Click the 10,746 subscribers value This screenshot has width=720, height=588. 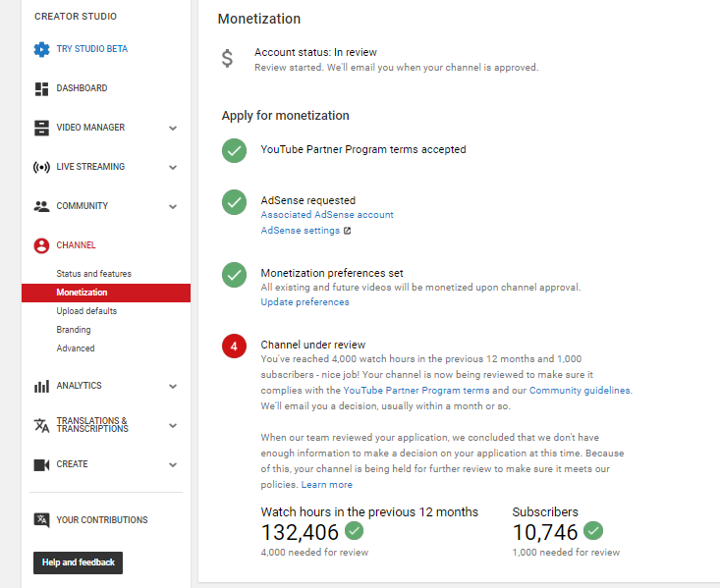point(545,532)
